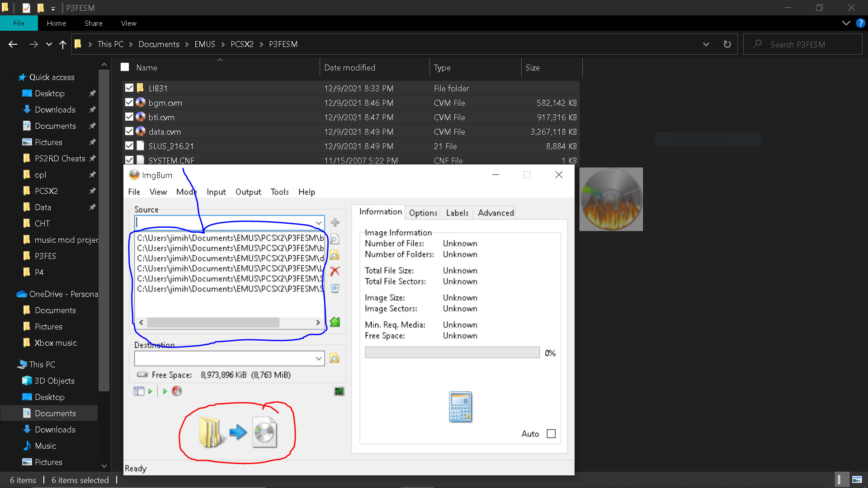Select Xbox music under OneDrive

pyautogui.click(x=55, y=343)
